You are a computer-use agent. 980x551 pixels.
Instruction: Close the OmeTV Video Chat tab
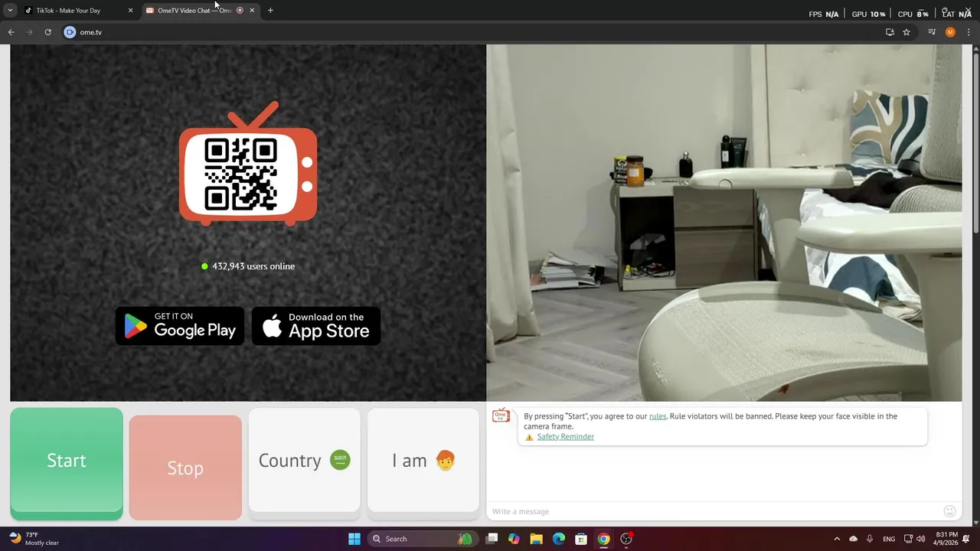(252, 11)
